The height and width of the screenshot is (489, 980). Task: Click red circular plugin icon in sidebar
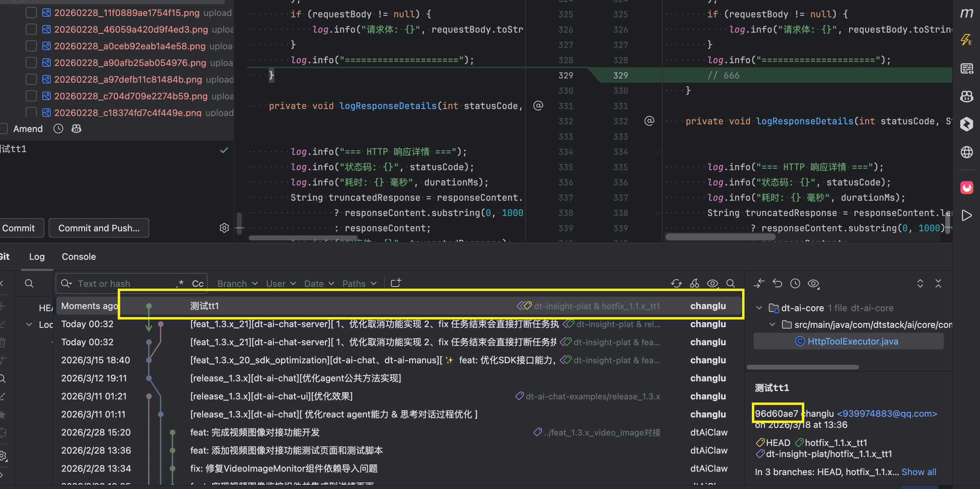[x=967, y=187]
